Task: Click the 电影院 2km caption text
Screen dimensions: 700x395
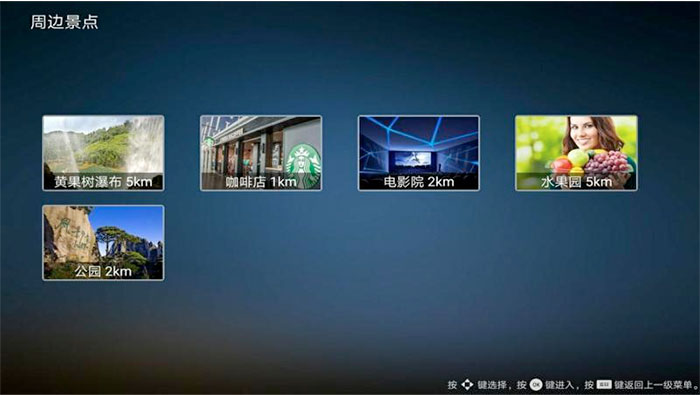Action: pyautogui.click(x=419, y=182)
